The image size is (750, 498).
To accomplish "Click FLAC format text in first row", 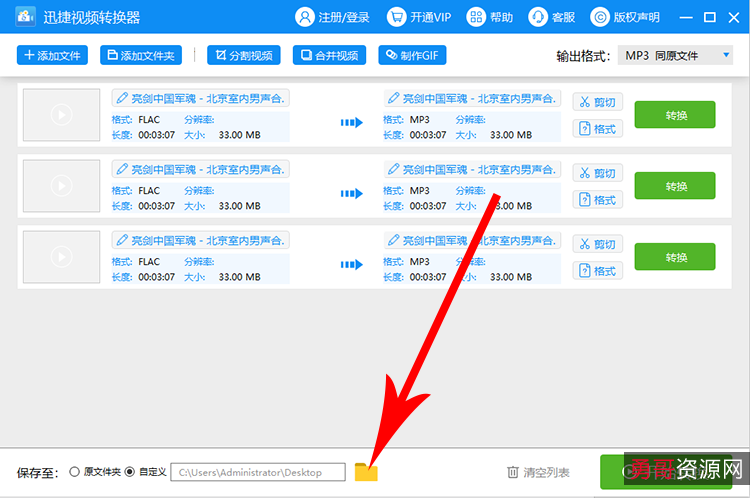I will coord(149,120).
